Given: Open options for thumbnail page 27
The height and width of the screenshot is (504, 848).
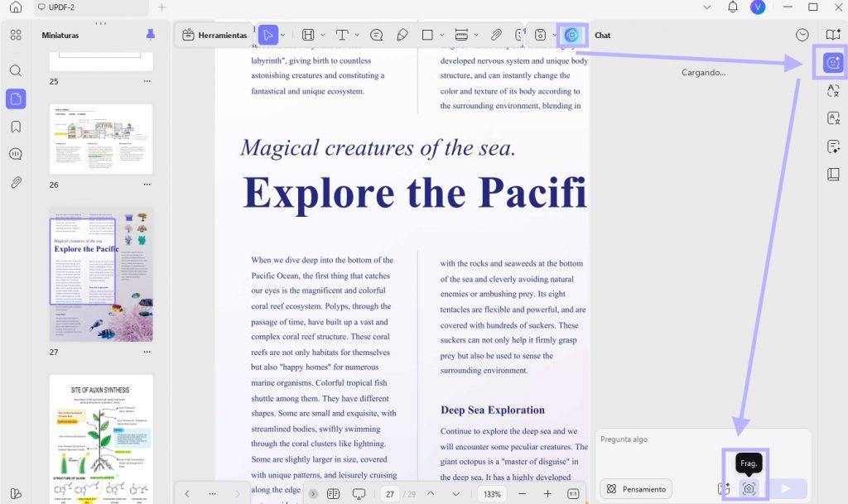Looking at the screenshot, I should pos(147,352).
